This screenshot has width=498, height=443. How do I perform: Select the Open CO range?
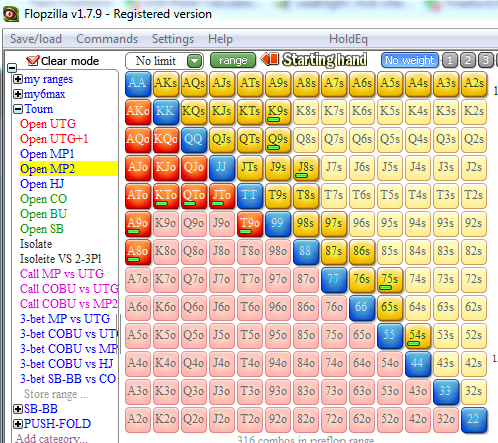[43, 199]
